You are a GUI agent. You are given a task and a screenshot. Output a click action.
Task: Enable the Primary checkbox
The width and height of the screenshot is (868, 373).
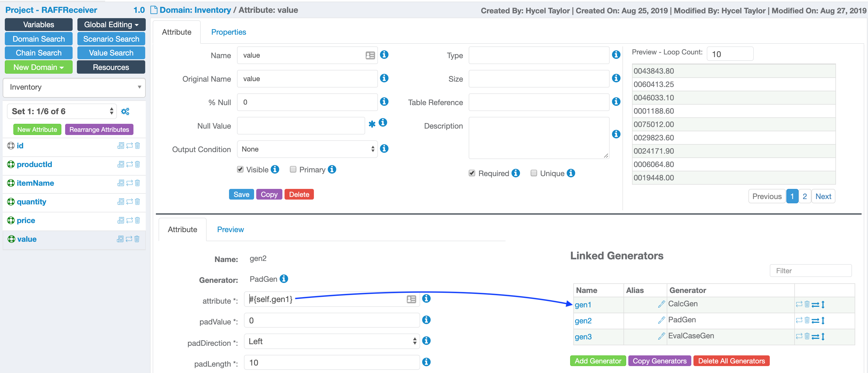tap(293, 169)
